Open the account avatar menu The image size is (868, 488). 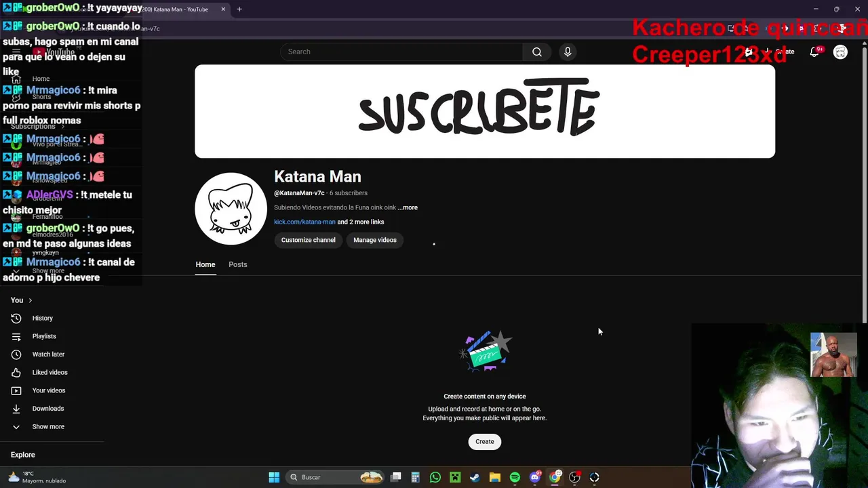click(x=840, y=52)
